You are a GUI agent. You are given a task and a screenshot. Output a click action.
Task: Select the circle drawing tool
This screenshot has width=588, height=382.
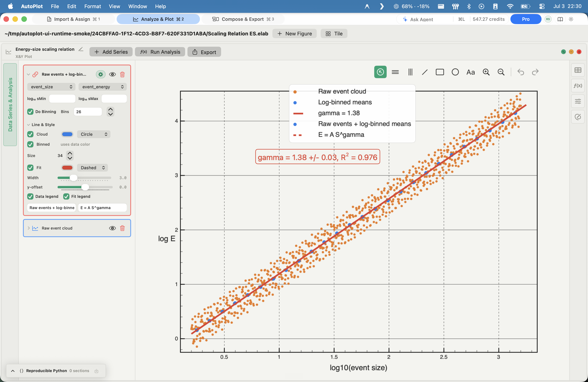pyautogui.click(x=455, y=72)
